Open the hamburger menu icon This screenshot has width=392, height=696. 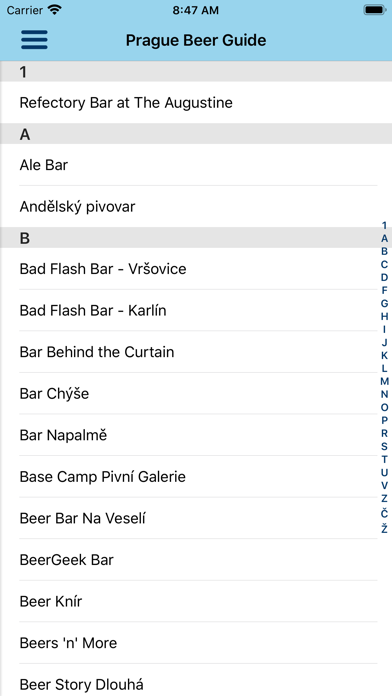click(34, 40)
